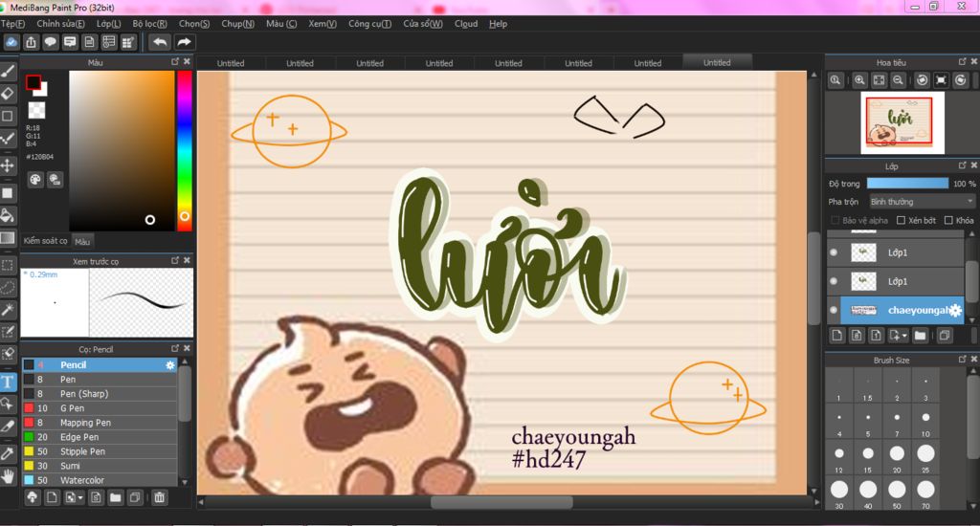Click the transparent color swatch
This screenshot has width=980, height=526.
[x=37, y=111]
